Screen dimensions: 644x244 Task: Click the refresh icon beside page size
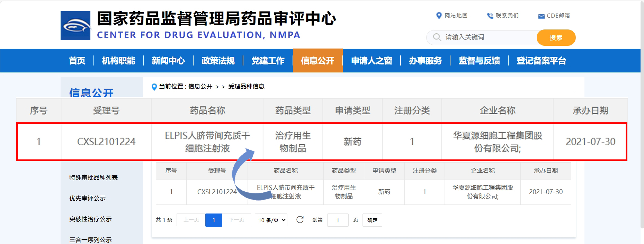point(300,220)
